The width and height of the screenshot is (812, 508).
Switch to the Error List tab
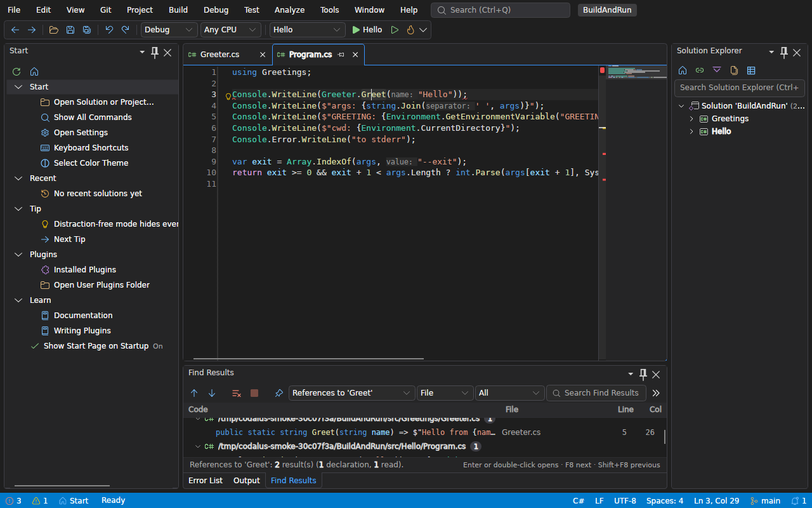[x=206, y=481]
